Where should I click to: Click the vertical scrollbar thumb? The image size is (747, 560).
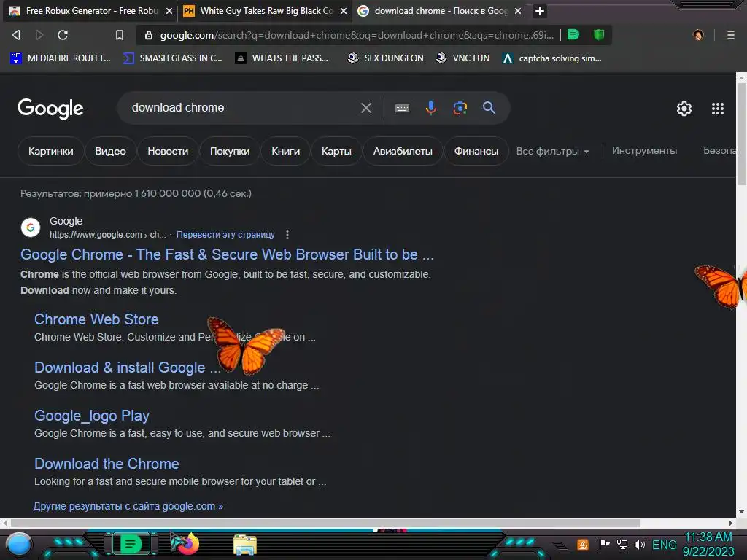(x=741, y=134)
